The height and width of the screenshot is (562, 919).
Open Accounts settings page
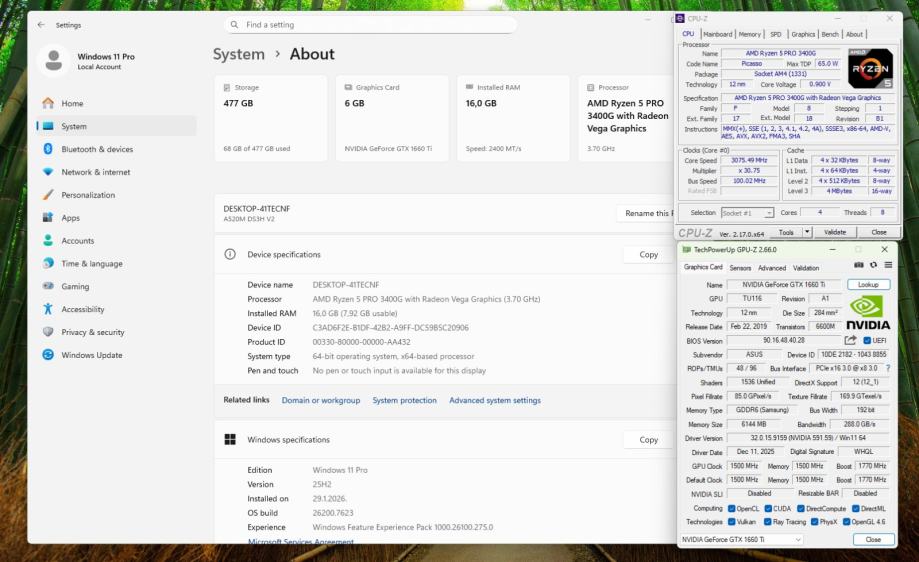pos(77,240)
